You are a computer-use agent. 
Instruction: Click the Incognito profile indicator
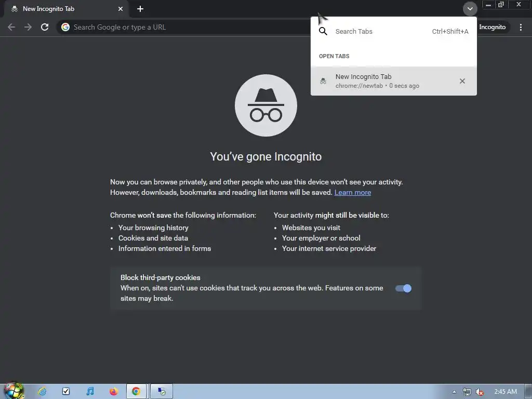pos(493,27)
